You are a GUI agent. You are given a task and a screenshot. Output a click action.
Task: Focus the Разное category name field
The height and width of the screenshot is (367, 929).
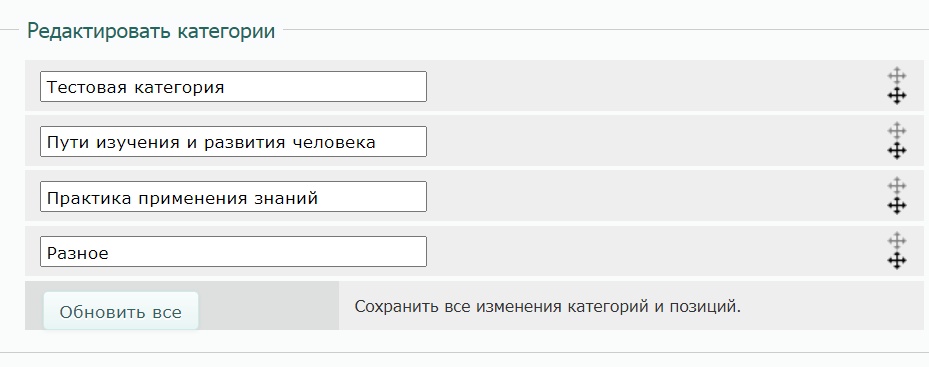(x=233, y=252)
